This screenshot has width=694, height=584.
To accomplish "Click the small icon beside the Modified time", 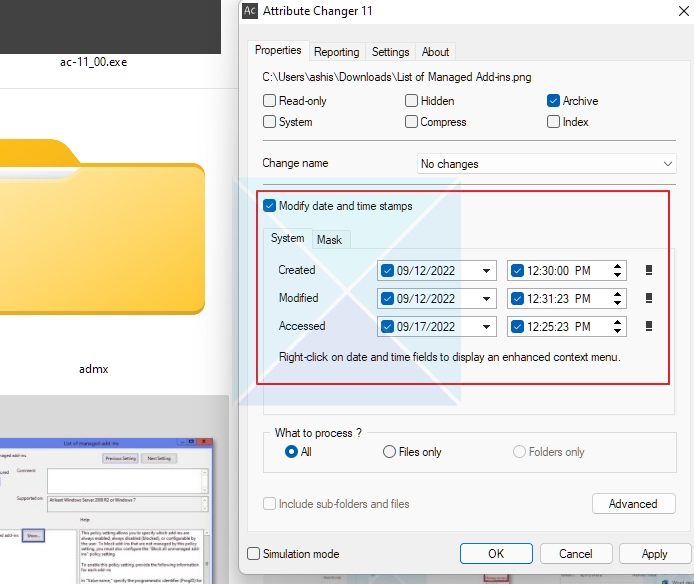I will click(x=648, y=298).
